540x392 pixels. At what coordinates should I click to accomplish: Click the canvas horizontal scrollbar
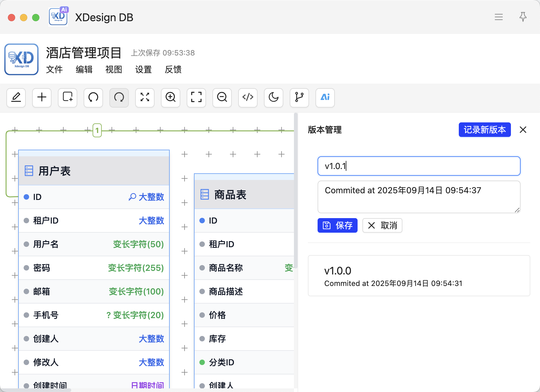coord(36,390)
